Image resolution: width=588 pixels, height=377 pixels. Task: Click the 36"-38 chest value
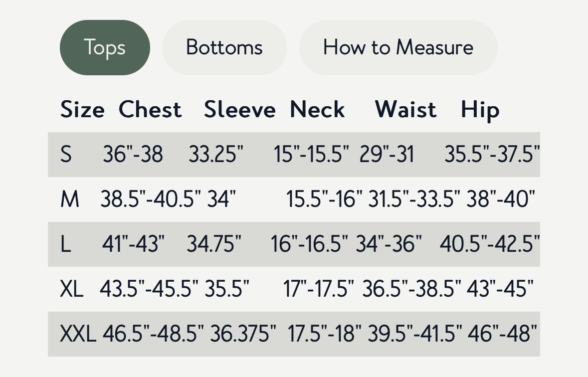click(133, 154)
